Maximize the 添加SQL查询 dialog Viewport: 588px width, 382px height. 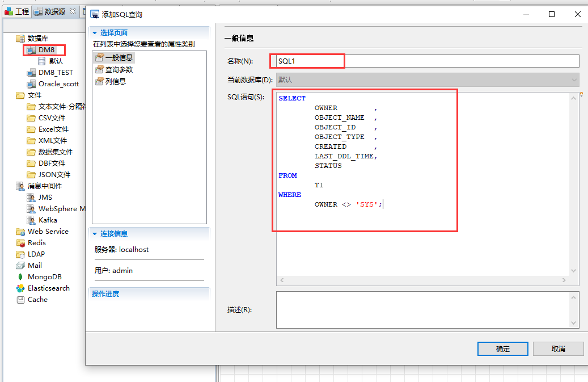(x=552, y=14)
